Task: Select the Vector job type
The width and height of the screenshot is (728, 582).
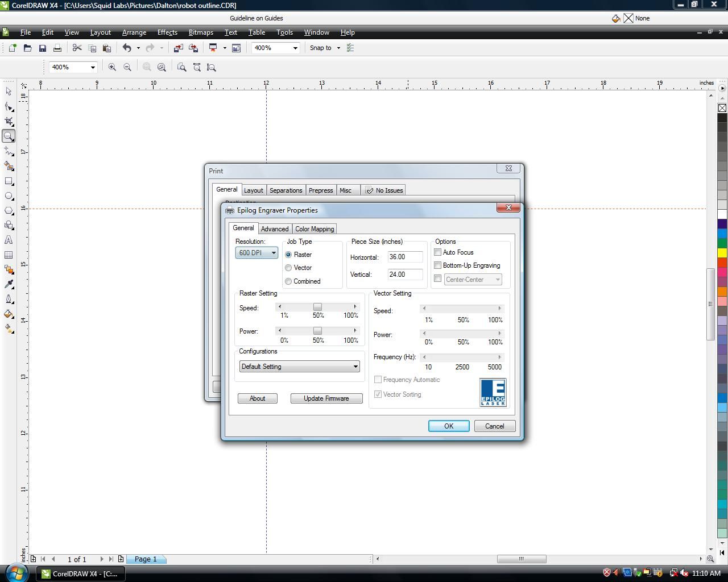Action: (288, 268)
